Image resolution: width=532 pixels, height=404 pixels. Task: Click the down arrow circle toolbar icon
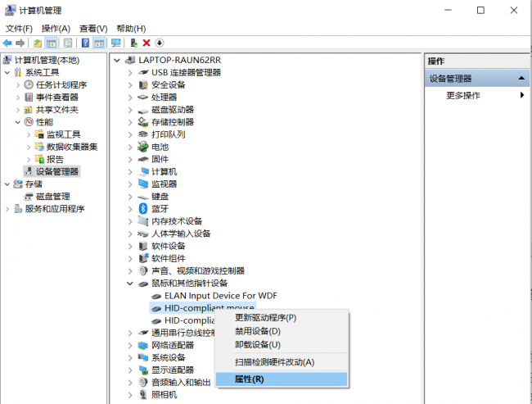point(159,43)
